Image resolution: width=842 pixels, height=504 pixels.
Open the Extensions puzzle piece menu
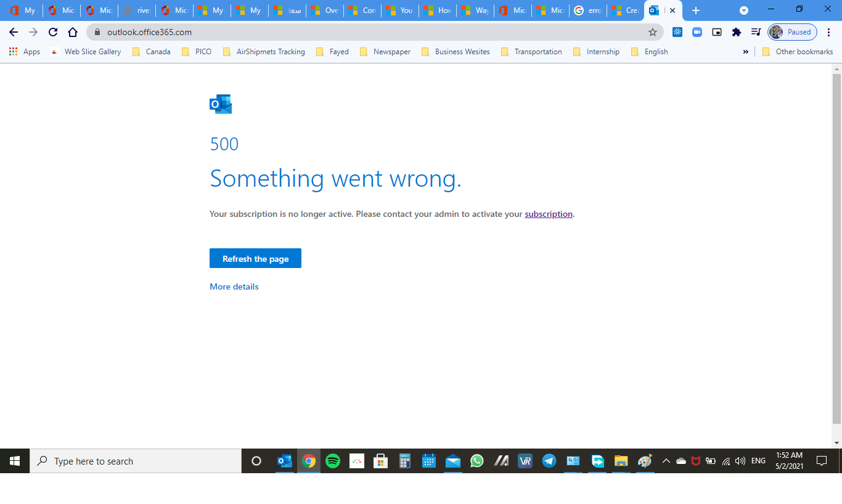[x=737, y=32]
